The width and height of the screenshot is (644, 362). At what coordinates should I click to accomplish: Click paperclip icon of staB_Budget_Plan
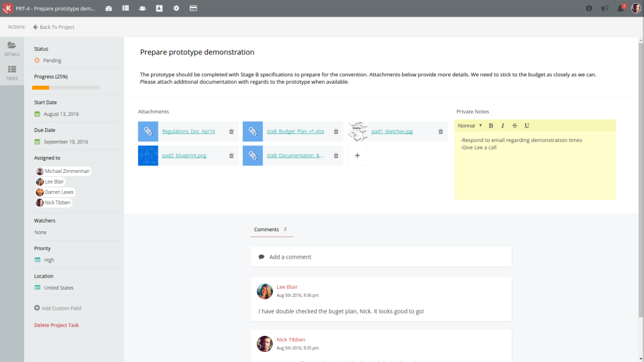(253, 131)
